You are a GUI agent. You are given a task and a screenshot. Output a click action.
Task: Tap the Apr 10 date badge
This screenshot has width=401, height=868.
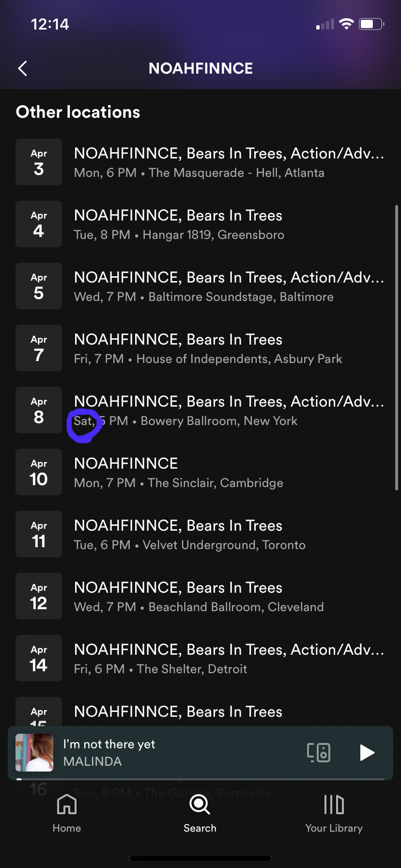39,473
